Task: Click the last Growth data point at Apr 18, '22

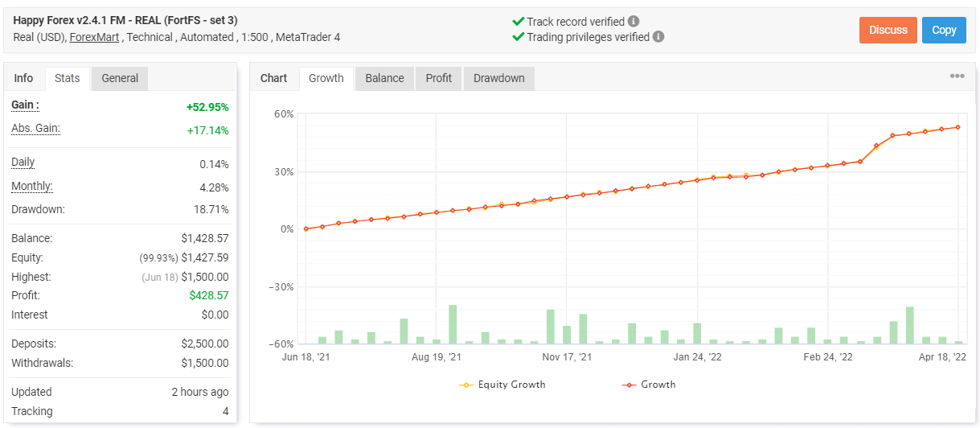Action: 957,127
